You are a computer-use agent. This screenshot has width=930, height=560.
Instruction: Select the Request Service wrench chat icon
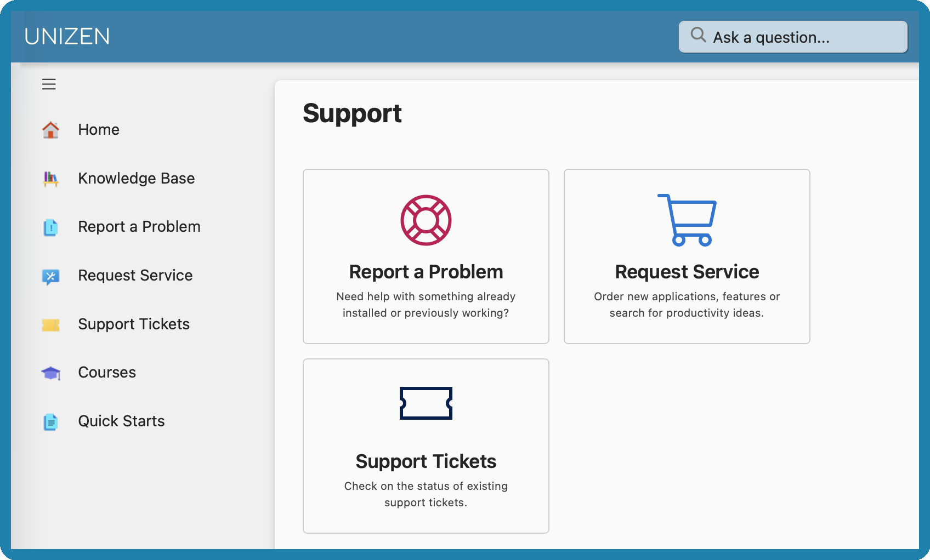[x=50, y=276]
